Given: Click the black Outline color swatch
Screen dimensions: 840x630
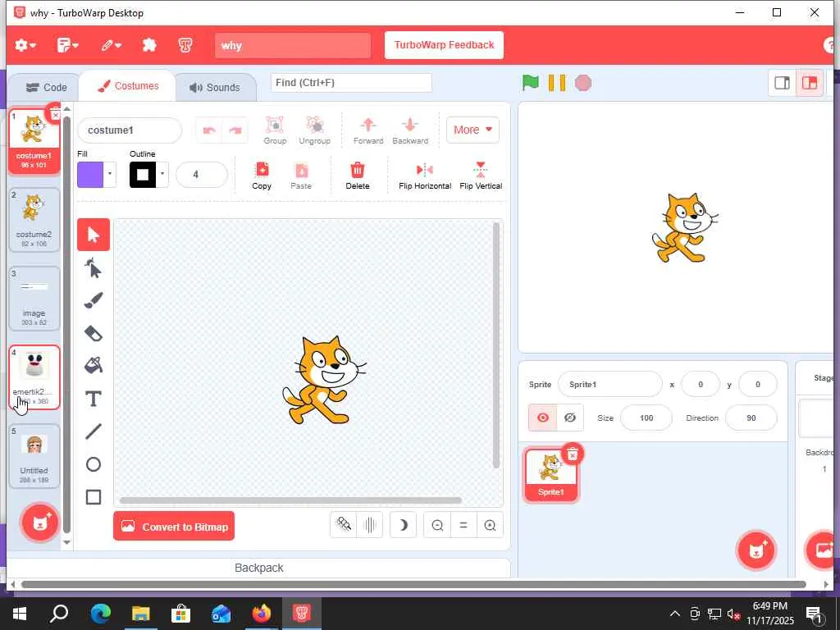Looking at the screenshot, I should (x=143, y=175).
